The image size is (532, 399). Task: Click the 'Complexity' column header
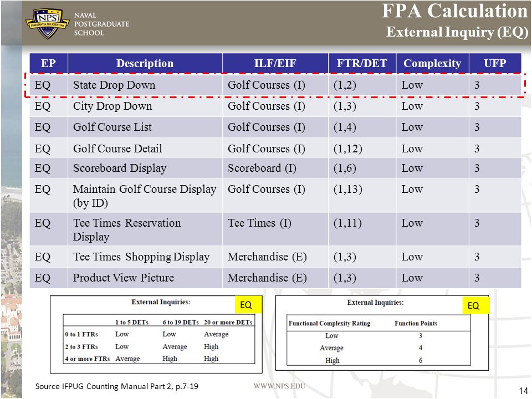pos(432,63)
